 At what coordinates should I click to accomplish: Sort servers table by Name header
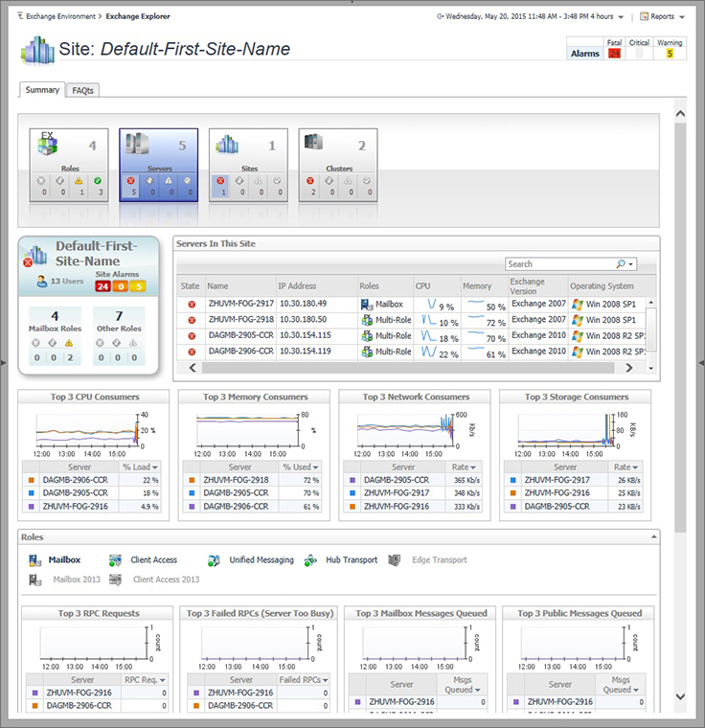[x=217, y=286]
